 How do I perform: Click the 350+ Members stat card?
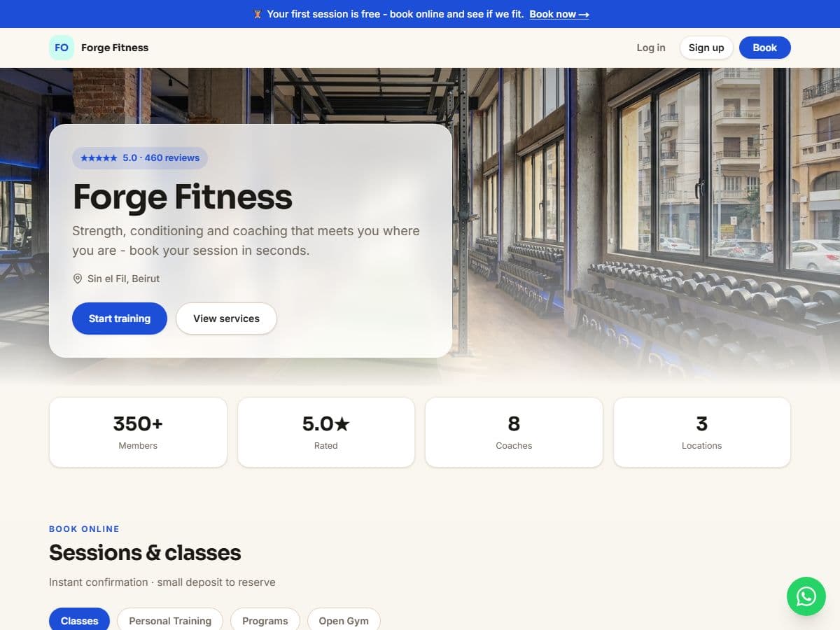[138, 433]
